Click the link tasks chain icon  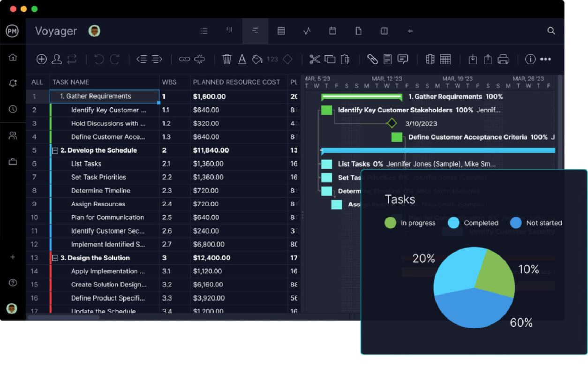click(185, 59)
